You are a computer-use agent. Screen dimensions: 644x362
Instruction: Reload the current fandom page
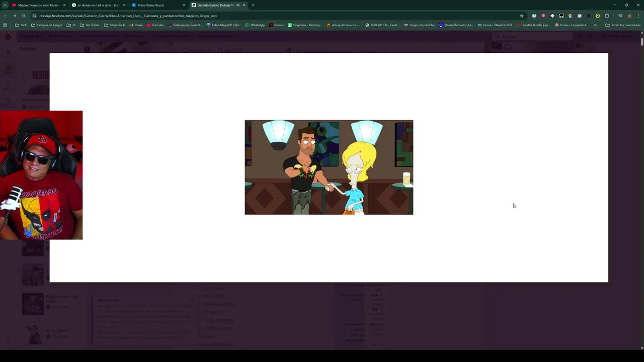pyautogui.click(x=23, y=16)
